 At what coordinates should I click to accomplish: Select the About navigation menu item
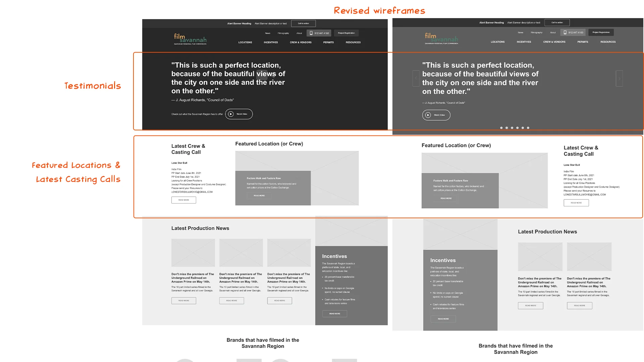click(299, 33)
